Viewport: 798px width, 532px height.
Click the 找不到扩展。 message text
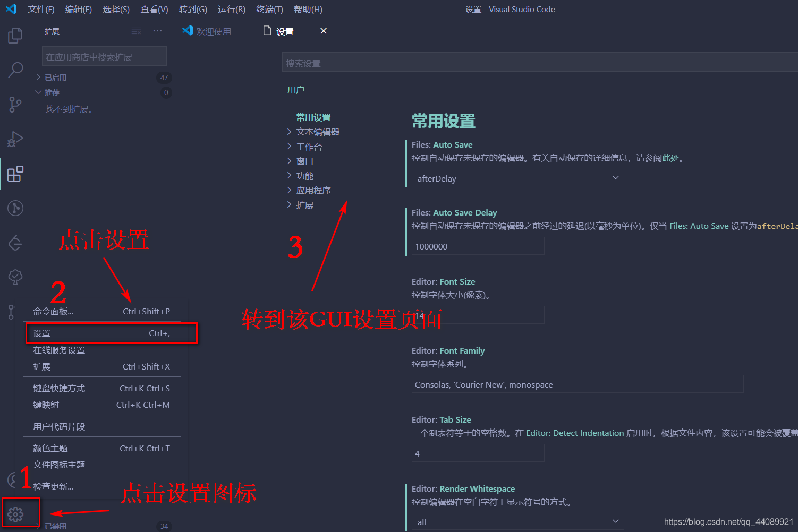coord(69,109)
